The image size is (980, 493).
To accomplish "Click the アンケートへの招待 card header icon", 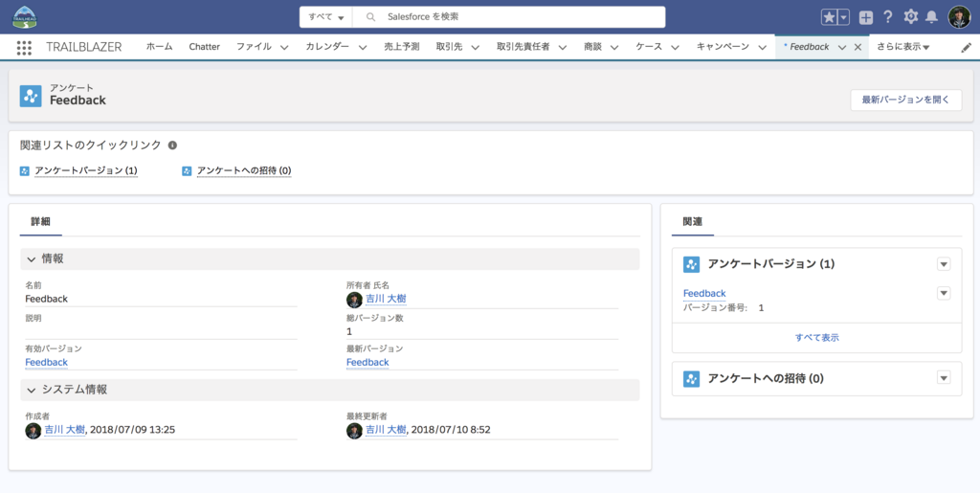I will 691,379.
